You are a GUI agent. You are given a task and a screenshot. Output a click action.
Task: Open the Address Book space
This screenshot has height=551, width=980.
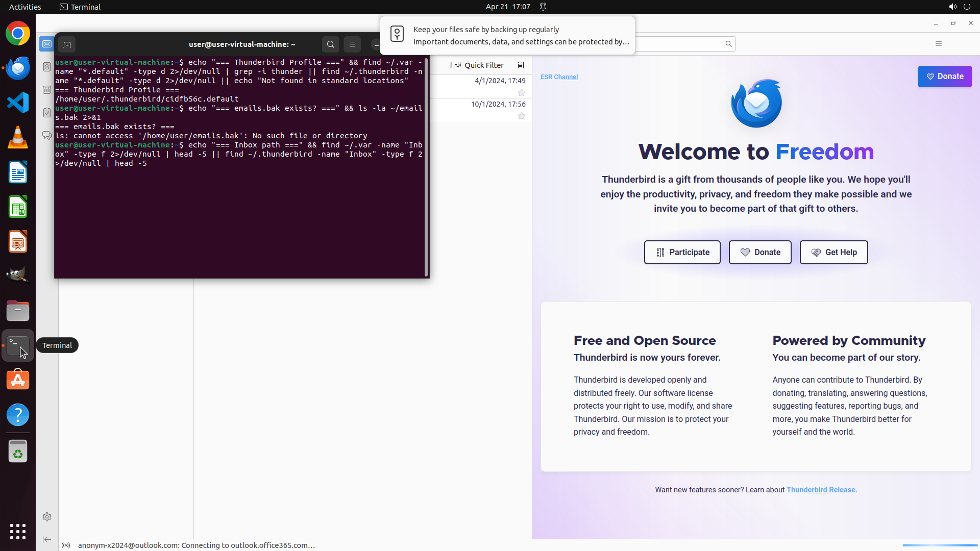coord(46,67)
